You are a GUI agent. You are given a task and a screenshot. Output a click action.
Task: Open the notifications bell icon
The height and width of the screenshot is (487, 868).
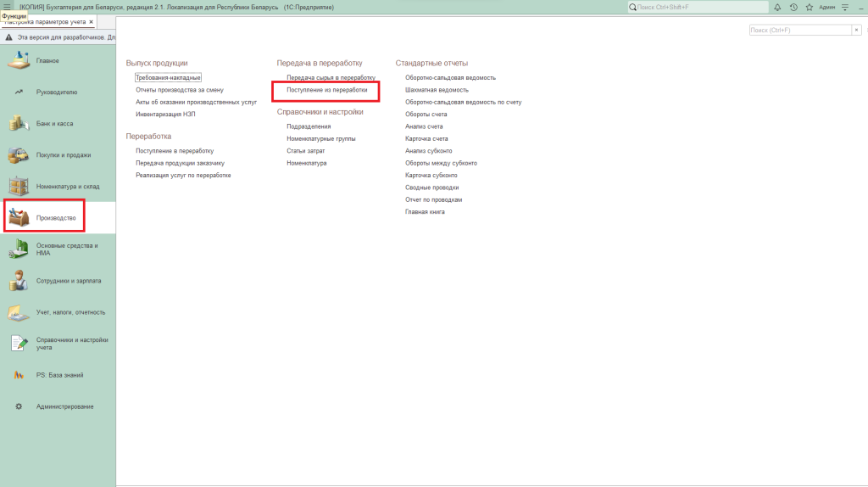(x=777, y=7)
